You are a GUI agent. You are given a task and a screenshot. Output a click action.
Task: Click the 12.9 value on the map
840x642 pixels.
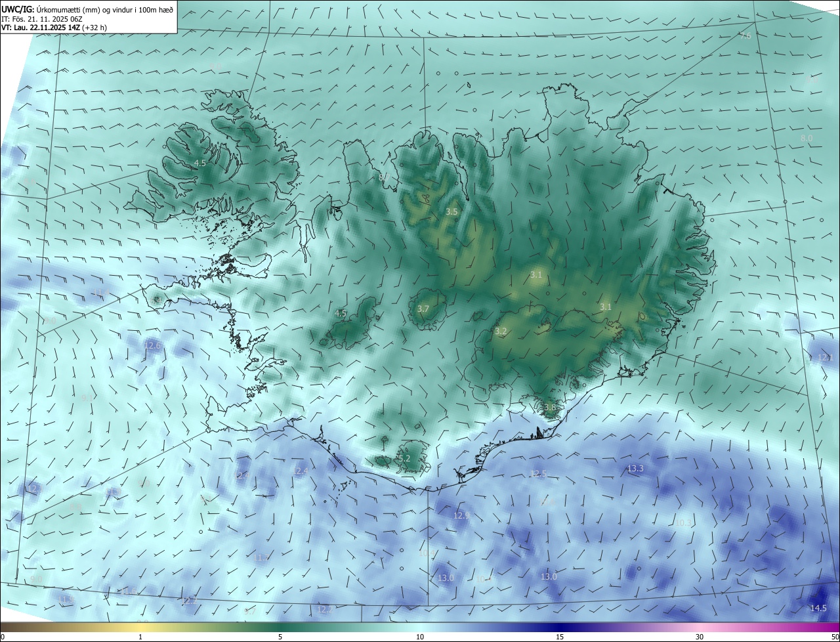click(x=461, y=516)
